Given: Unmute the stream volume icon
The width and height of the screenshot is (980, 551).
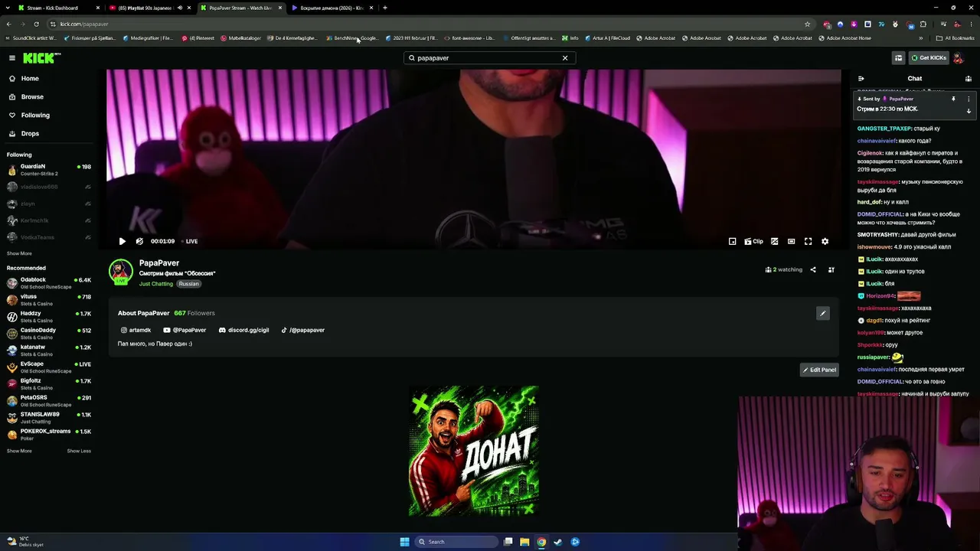Looking at the screenshot, I should (139, 241).
